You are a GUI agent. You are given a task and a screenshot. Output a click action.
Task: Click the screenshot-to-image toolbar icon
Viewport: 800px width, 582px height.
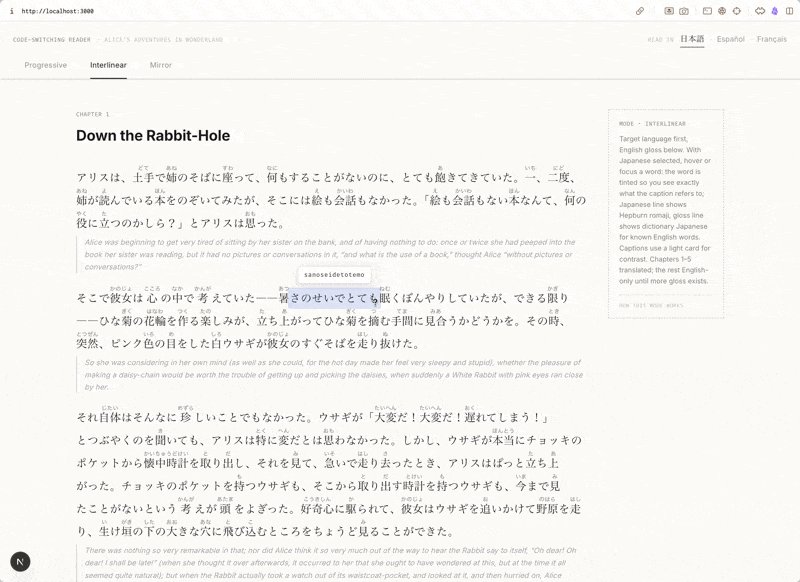[x=669, y=11]
